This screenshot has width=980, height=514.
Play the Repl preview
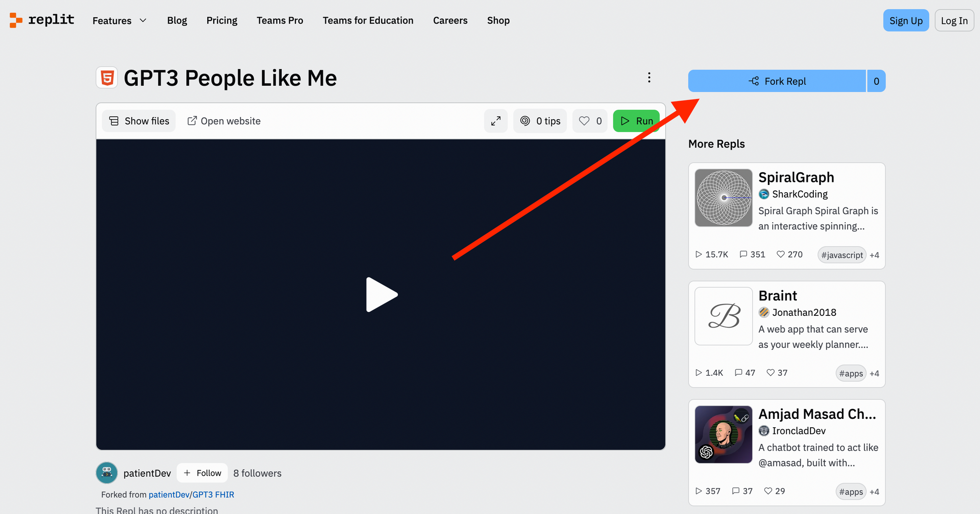[x=381, y=294]
